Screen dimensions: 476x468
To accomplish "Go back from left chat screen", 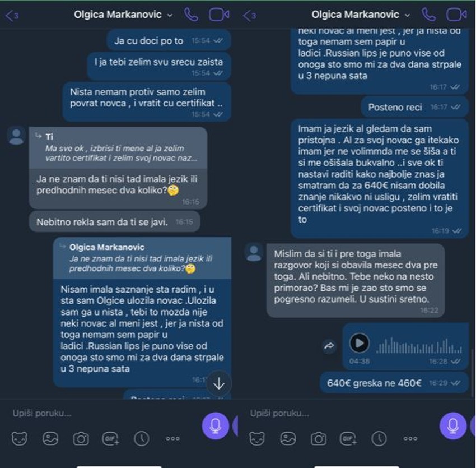I will tap(12, 16).
